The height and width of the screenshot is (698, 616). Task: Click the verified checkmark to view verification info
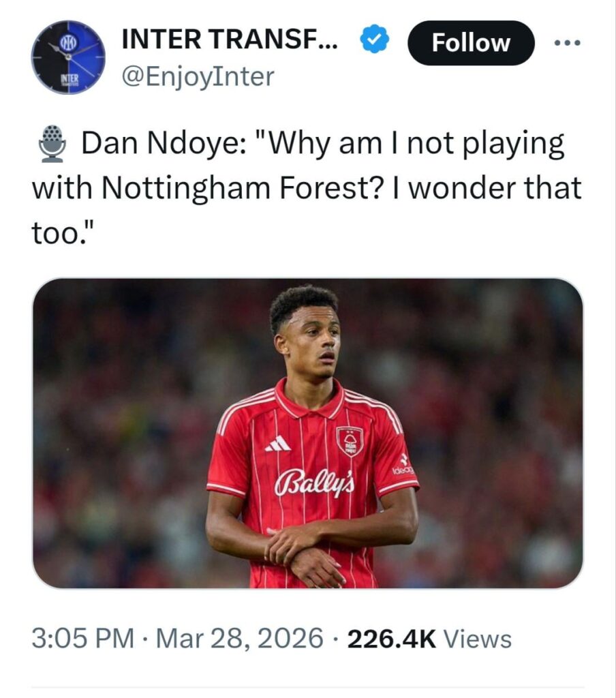[x=372, y=41]
